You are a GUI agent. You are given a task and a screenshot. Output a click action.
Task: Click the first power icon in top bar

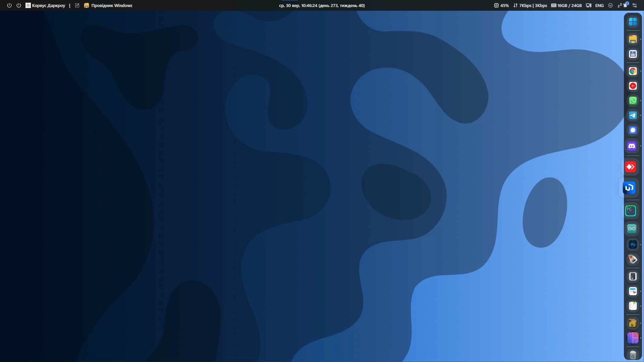click(9, 5)
